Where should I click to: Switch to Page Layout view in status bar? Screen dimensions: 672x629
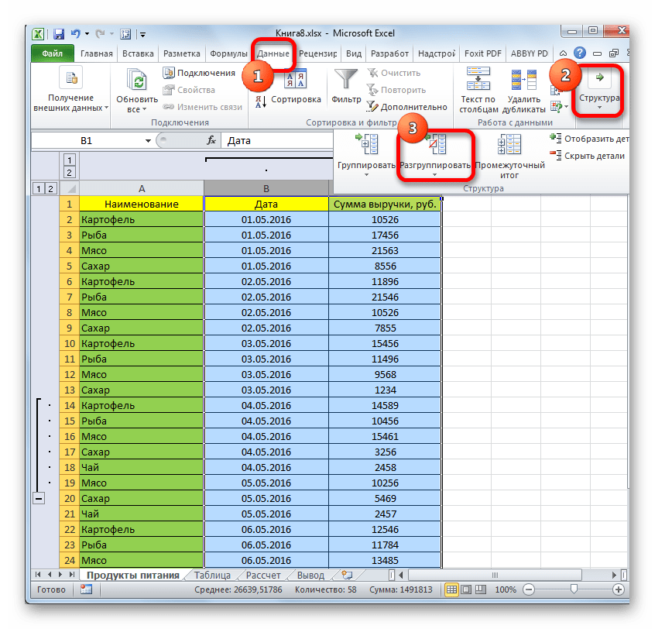coord(467,590)
